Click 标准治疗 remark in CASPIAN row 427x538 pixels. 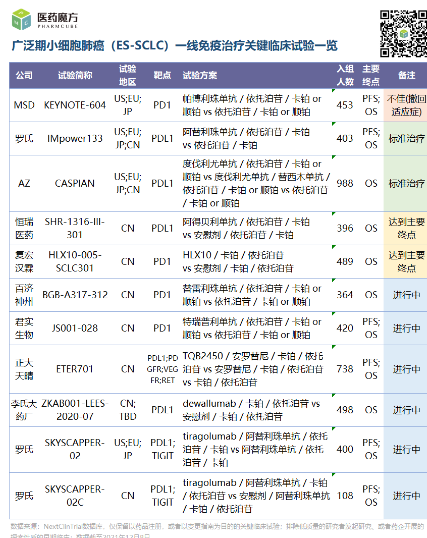pos(406,183)
